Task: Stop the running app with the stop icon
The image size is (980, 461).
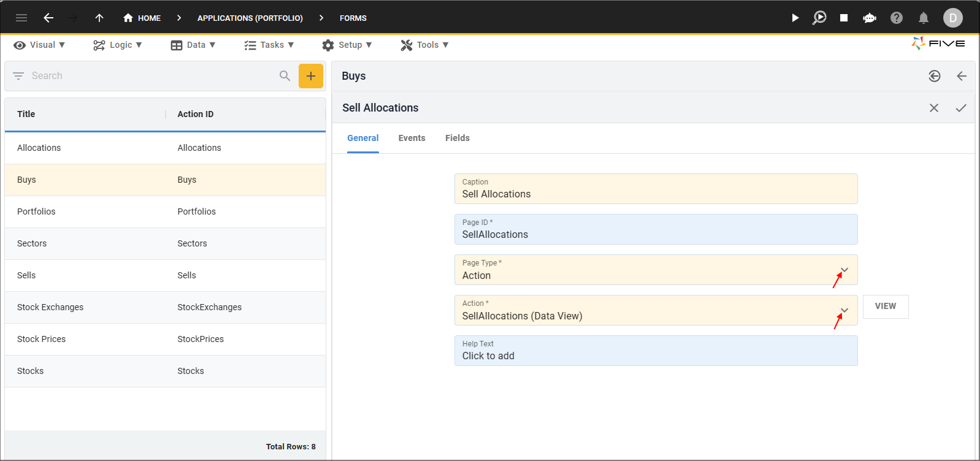Action: pyautogui.click(x=844, y=18)
